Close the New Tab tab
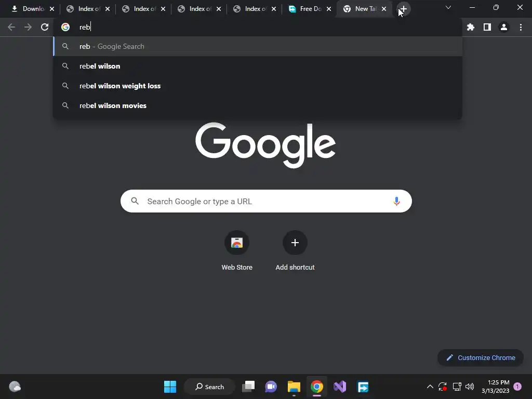Screen dimensions: 532x399 [384, 9]
